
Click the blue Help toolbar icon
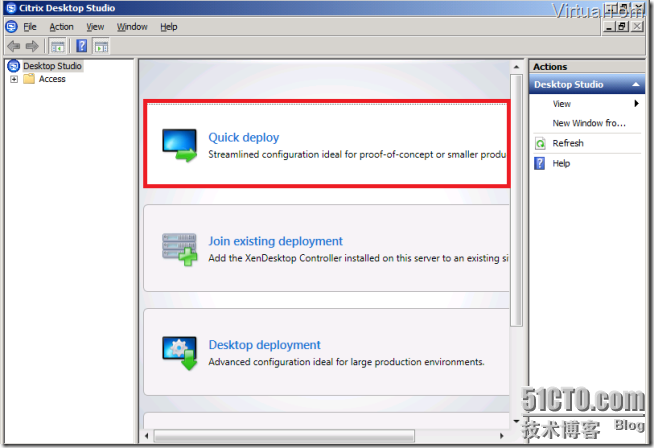[82, 46]
